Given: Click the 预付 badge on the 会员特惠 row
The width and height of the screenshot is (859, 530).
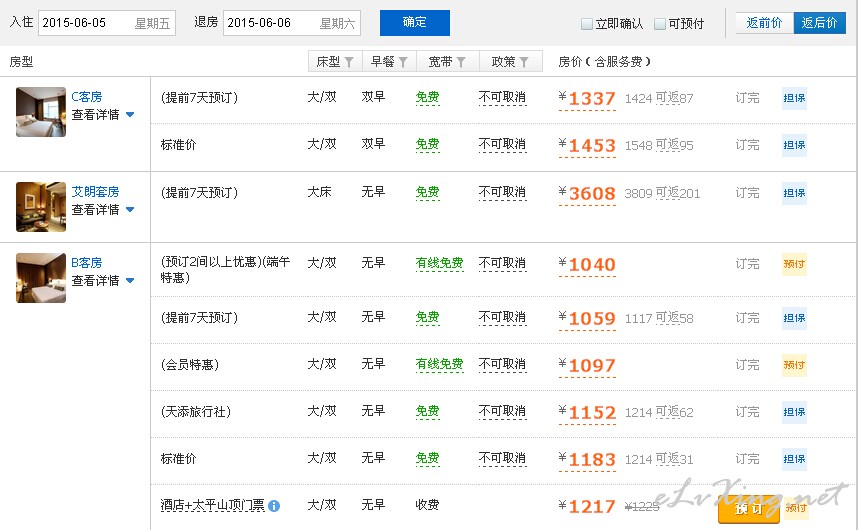Looking at the screenshot, I should coord(794,365).
